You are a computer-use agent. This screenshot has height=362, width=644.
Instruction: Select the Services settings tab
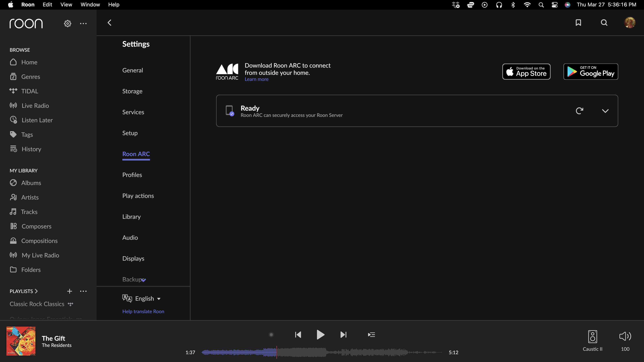(133, 112)
